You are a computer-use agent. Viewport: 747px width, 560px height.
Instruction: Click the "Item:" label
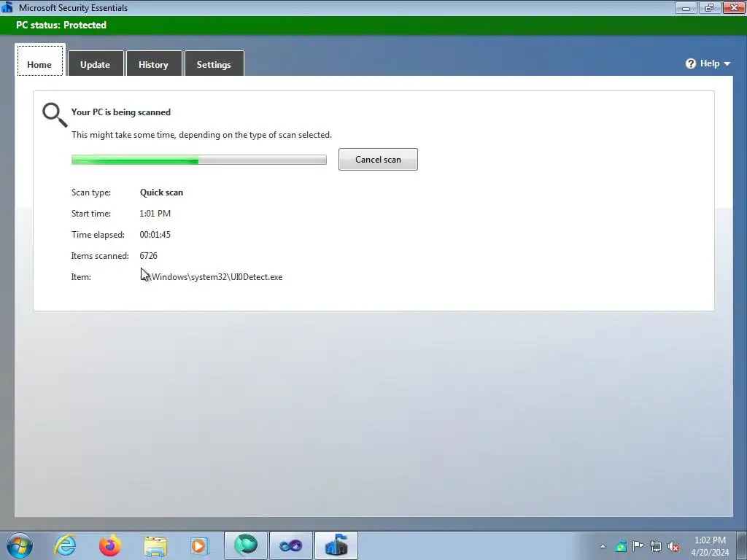(81, 277)
